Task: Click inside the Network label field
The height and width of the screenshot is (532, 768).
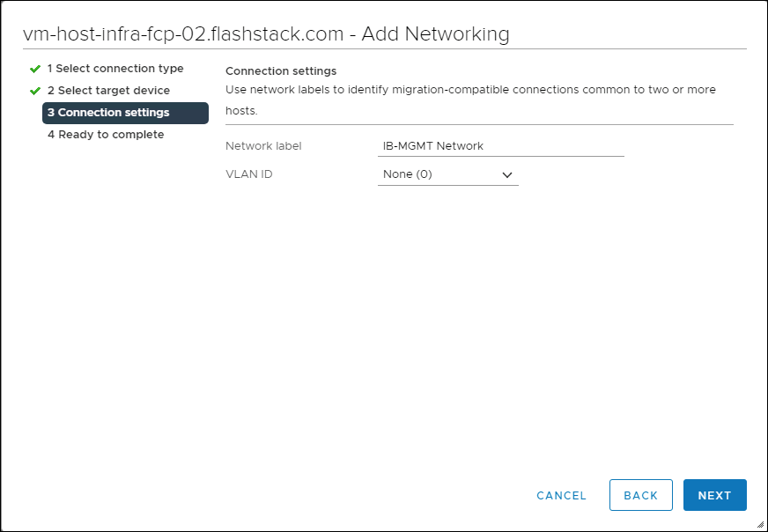Action: pos(500,145)
